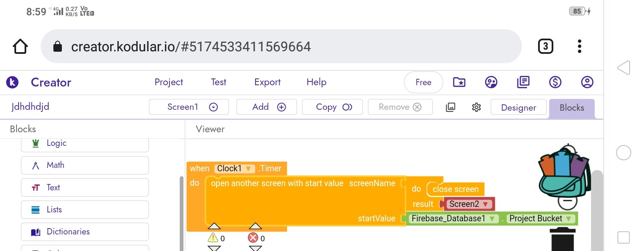Click the Copy screen button
Screen dimensions: 644x251
(x=332, y=107)
